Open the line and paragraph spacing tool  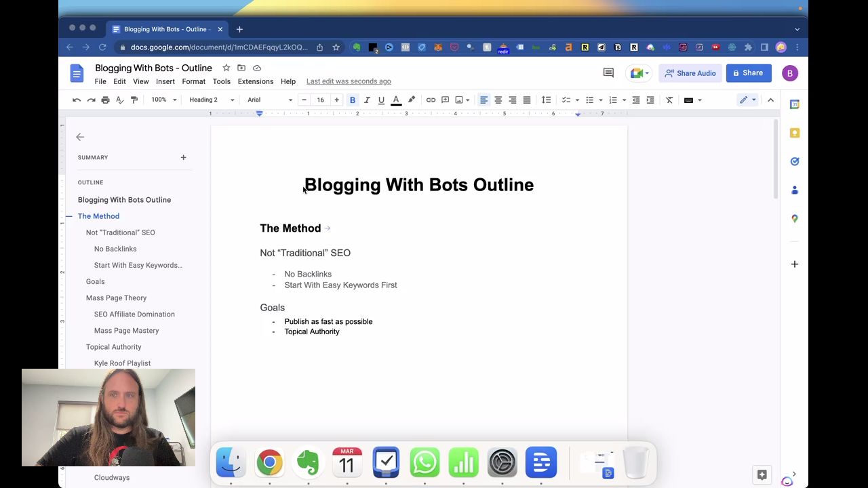pos(546,100)
